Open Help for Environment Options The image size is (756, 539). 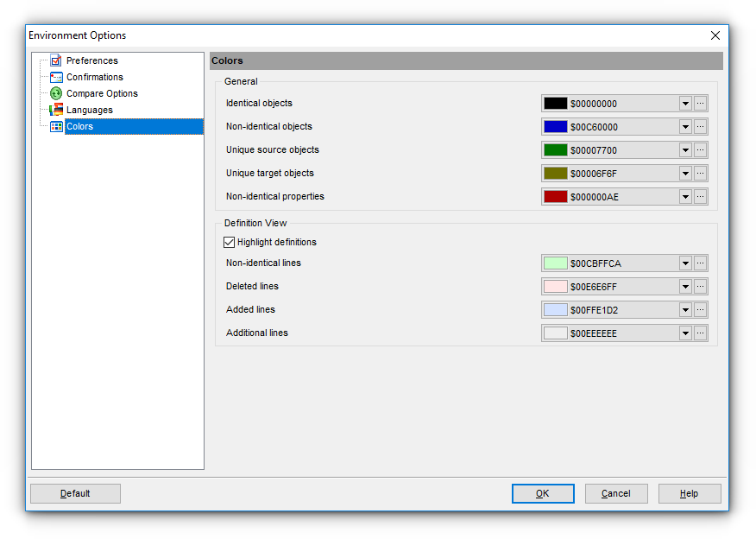pos(690,493)
